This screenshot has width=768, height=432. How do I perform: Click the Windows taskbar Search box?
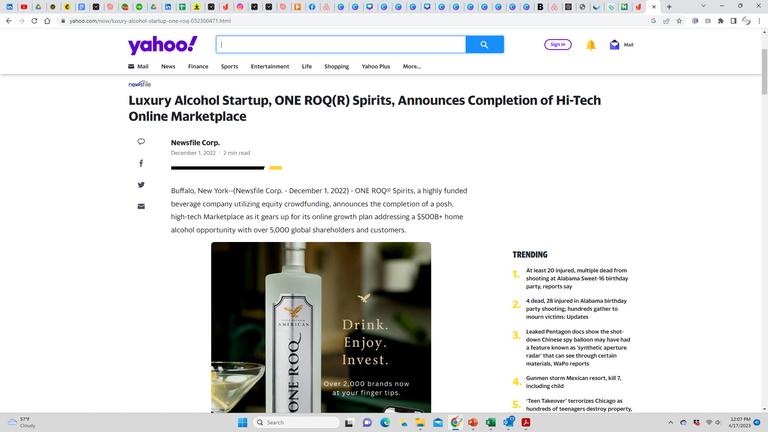pyautogui.click(x=296, y=422)
